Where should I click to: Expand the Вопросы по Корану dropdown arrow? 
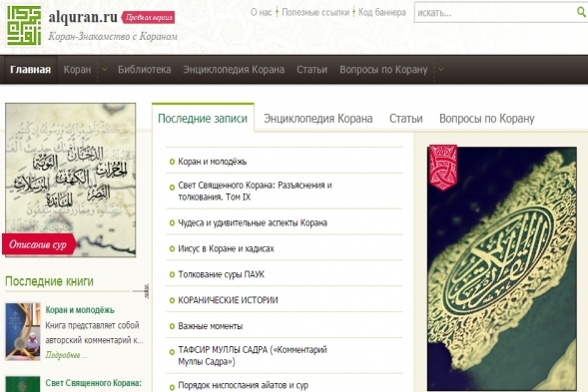tap(441, 70)
